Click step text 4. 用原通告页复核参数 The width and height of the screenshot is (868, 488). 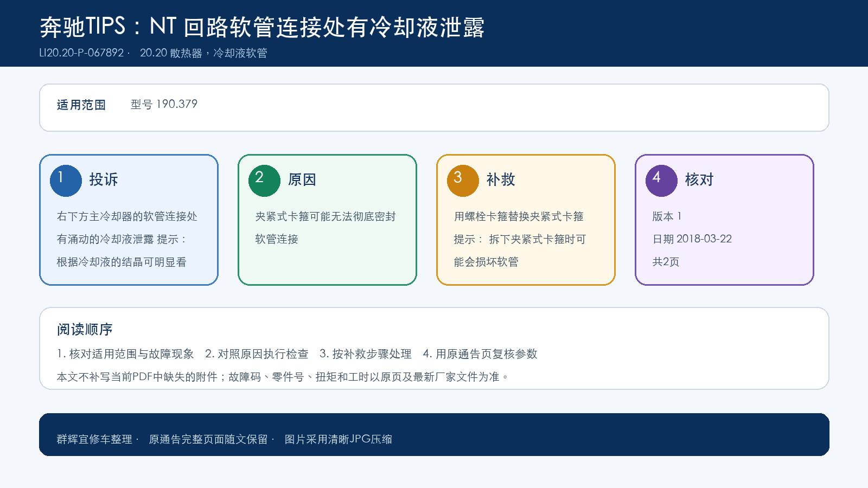[480, 354]
